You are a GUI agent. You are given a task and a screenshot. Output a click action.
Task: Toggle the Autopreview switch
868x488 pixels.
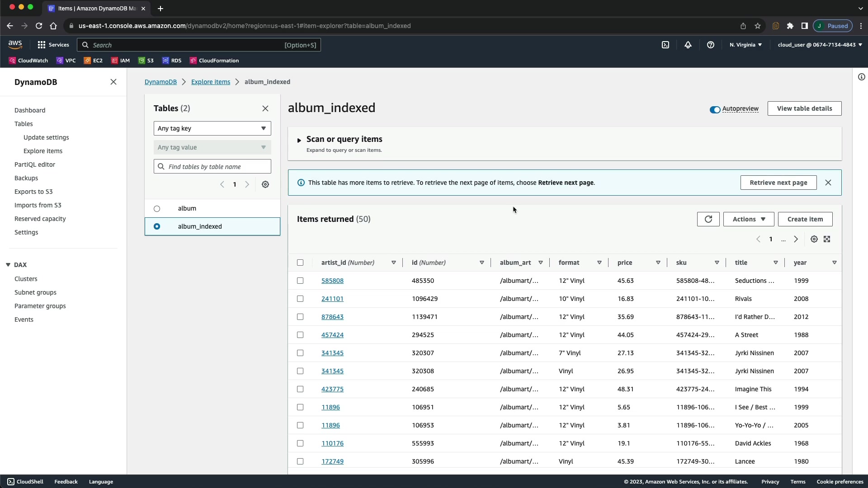click(x=715, y=109)
